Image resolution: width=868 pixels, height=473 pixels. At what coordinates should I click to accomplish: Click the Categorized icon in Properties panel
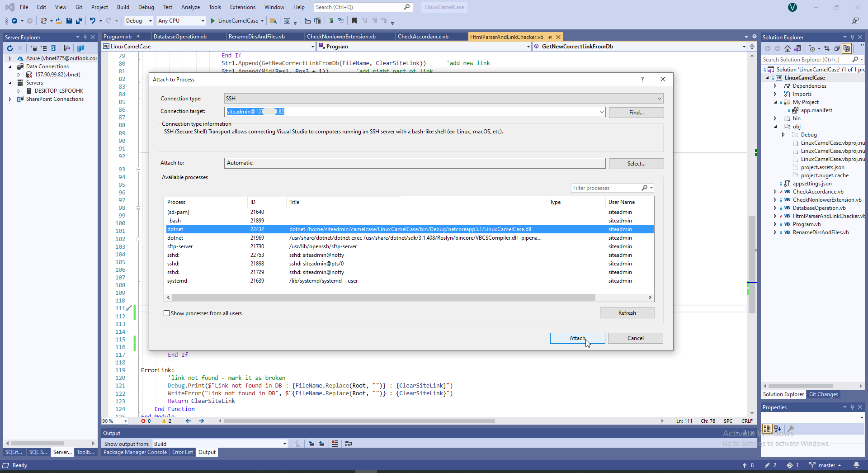click(x=767, y=429)
